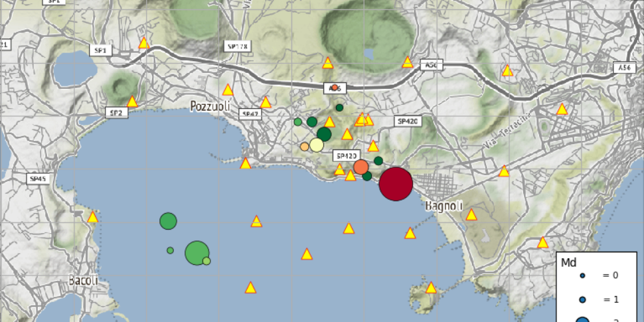Viewport: 644px width, 322px height.
Task: Click the station triangle on the coast north of Bacoli
Action: pos(93,217)
